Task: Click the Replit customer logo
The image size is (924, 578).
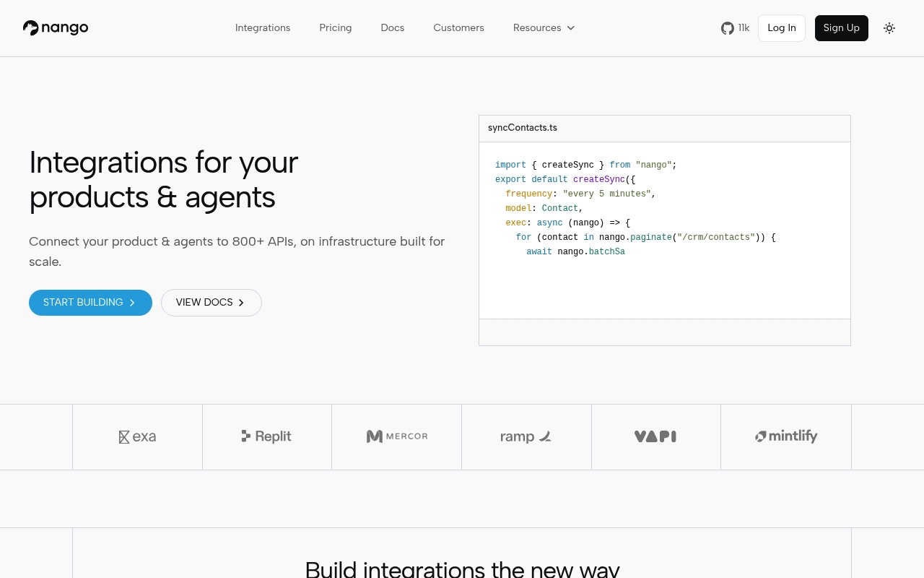Action: 266,436
